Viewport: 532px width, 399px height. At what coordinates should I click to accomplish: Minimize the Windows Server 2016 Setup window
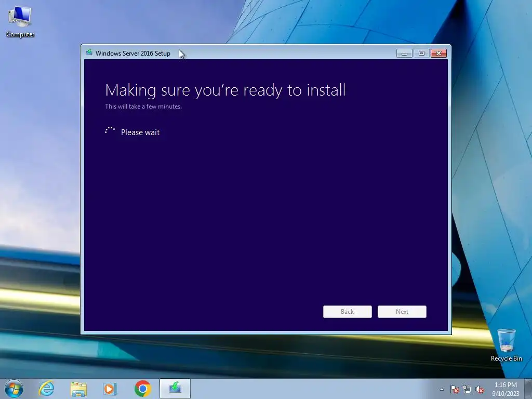click(x=404, y=54)
